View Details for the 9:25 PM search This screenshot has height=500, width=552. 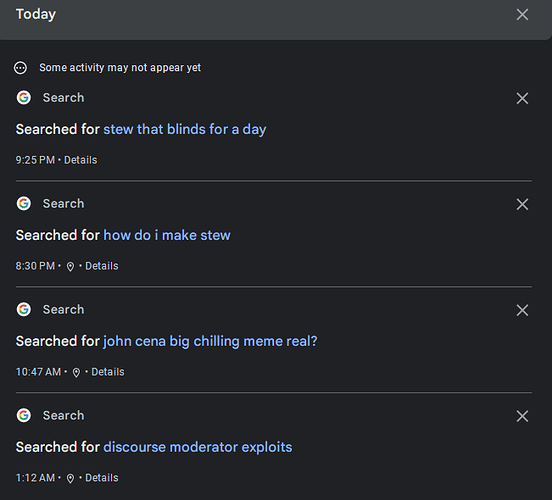80,160
